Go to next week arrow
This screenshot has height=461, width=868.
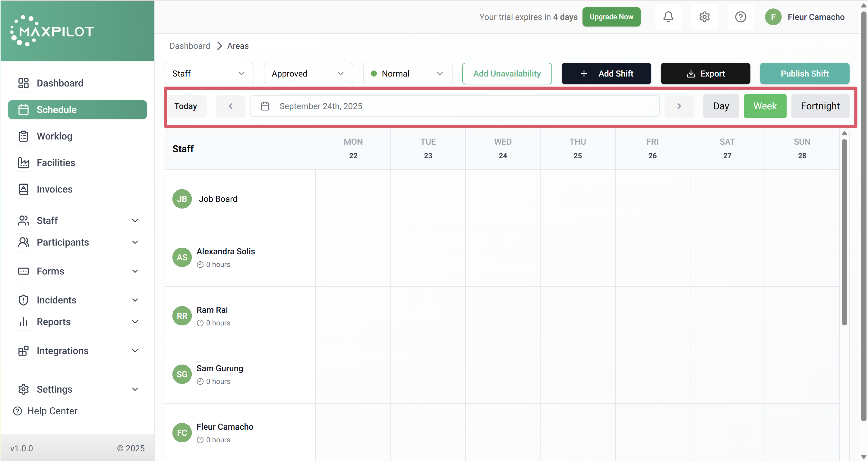click(x=679, y=106)
